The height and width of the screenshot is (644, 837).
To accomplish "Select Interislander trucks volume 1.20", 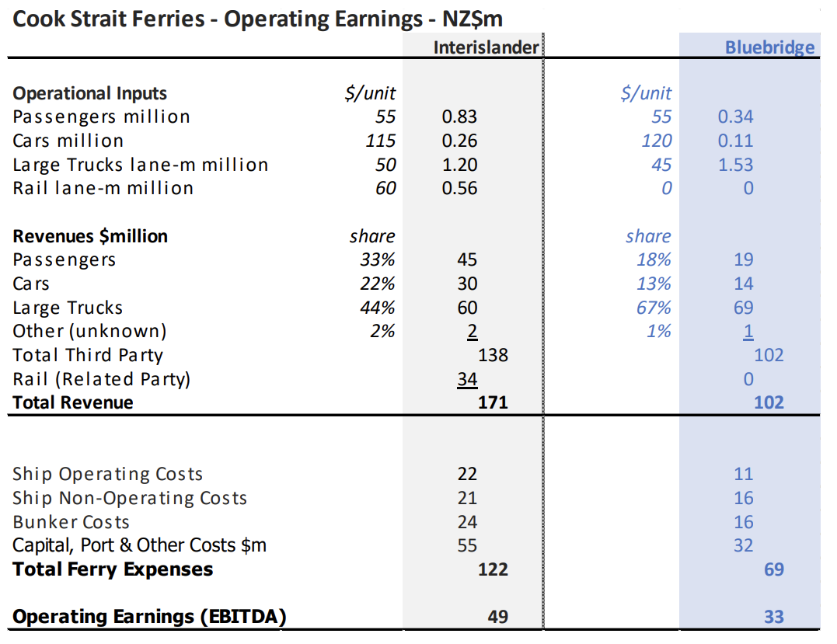I will (459, 165).
